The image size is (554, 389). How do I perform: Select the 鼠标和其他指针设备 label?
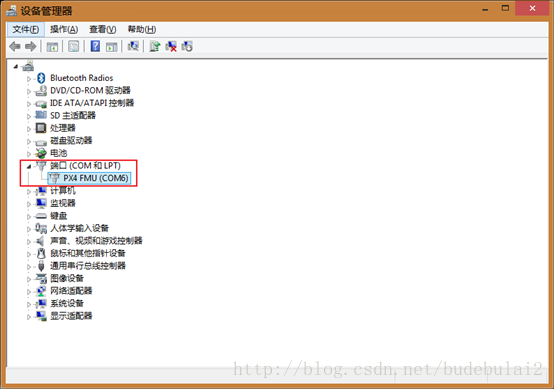(88, 253)
